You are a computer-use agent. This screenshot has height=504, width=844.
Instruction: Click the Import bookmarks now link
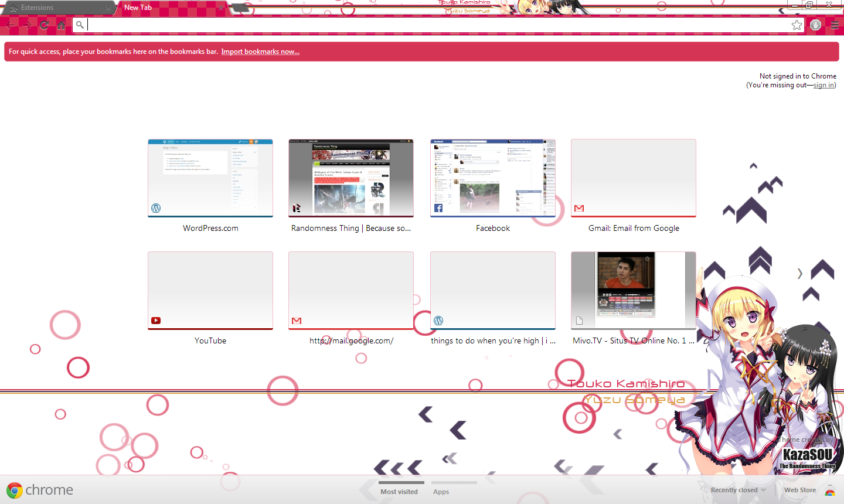point(260,52)
